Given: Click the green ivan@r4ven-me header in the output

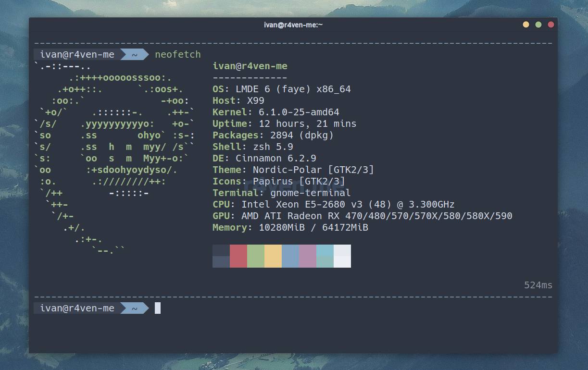Looking at the screenshot, I should (250, 66).
